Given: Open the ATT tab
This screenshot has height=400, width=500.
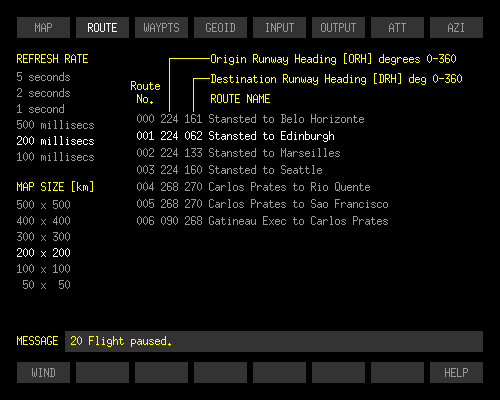Looking at the screenshot, I should [x=397, y=28].
